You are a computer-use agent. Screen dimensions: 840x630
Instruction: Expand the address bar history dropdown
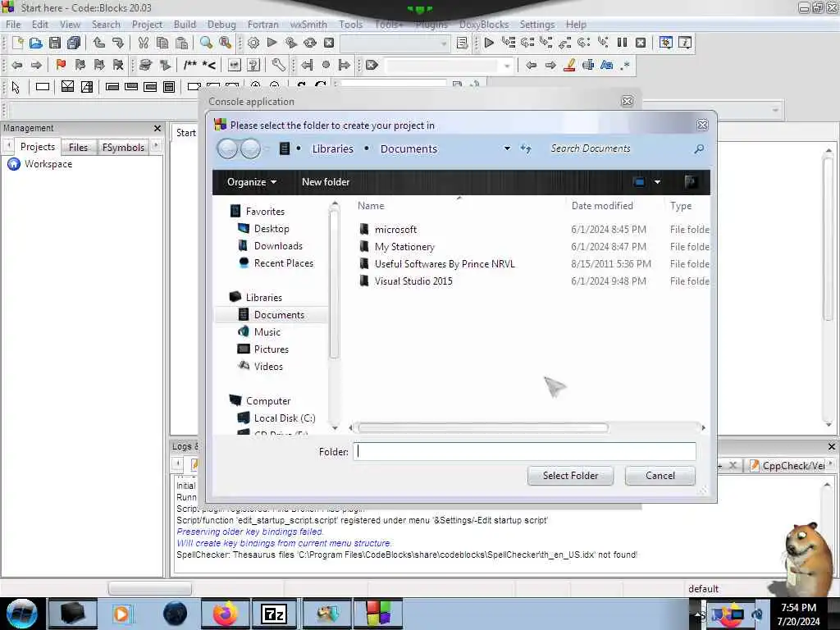507,148
